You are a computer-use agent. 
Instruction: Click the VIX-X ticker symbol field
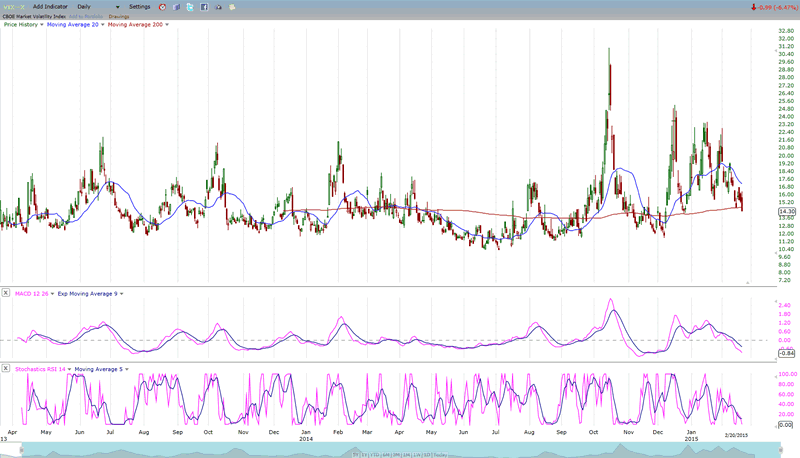point(14,7)
